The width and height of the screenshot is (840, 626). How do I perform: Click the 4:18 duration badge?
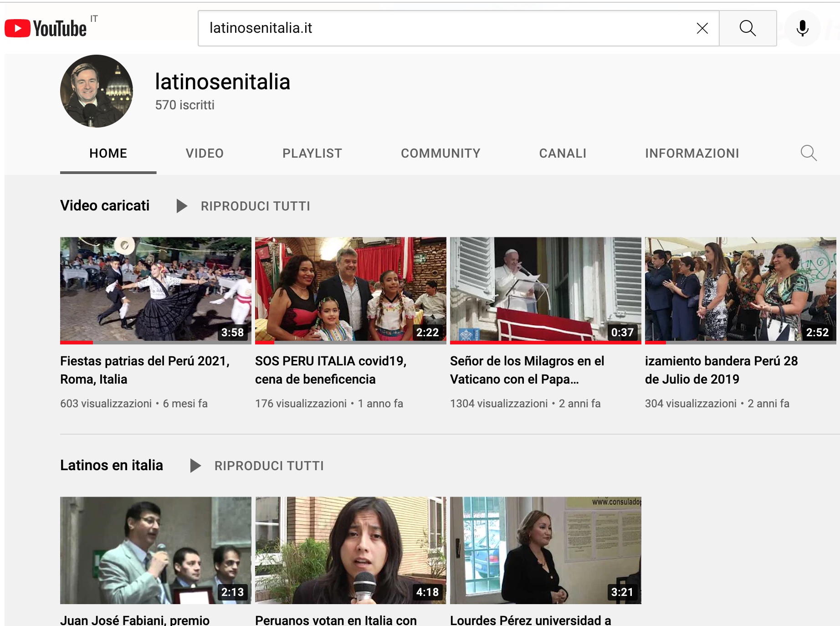click(427, 592)
